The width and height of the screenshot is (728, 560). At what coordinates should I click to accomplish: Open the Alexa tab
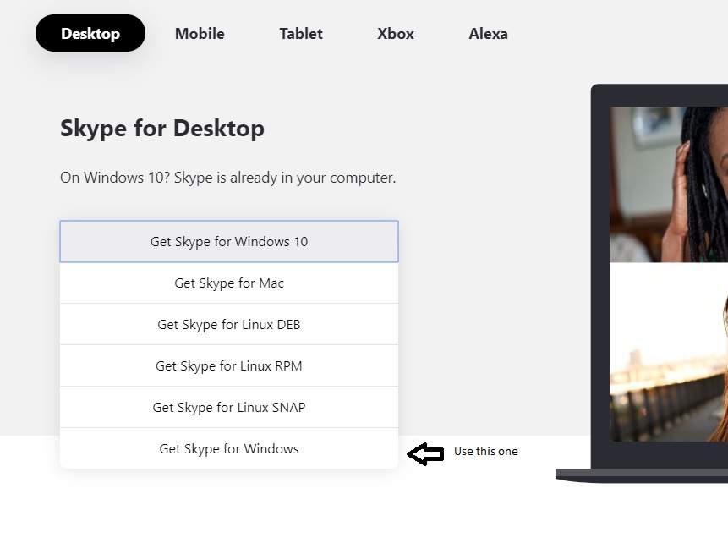click(488, 34)
